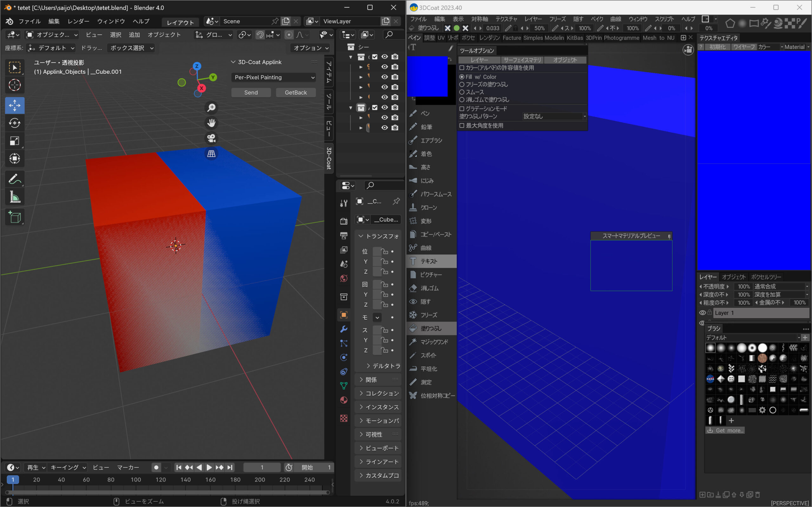Screen dimensions: 812x507
Task: Open the Per-Pixel Painting dropdown
Action: [x=274, y=77]
